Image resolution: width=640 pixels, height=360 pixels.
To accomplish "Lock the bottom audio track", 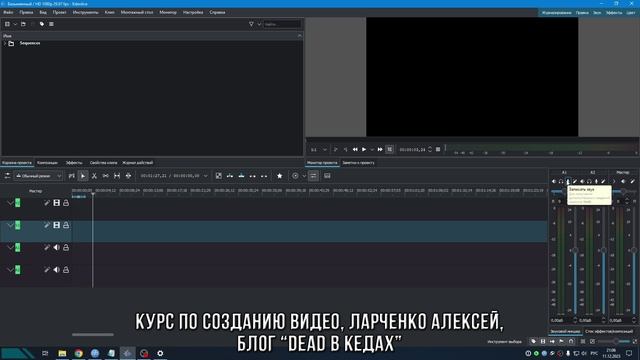I will [x=66, y=269].
